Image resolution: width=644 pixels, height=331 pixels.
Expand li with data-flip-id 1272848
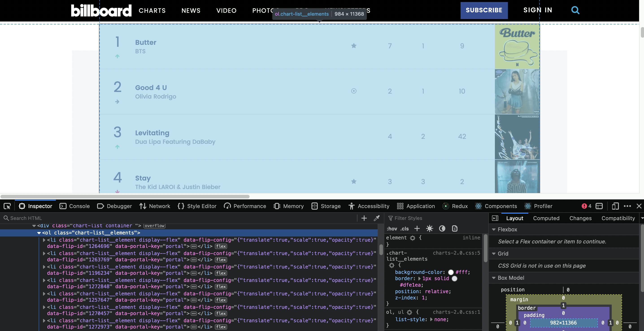44,280
